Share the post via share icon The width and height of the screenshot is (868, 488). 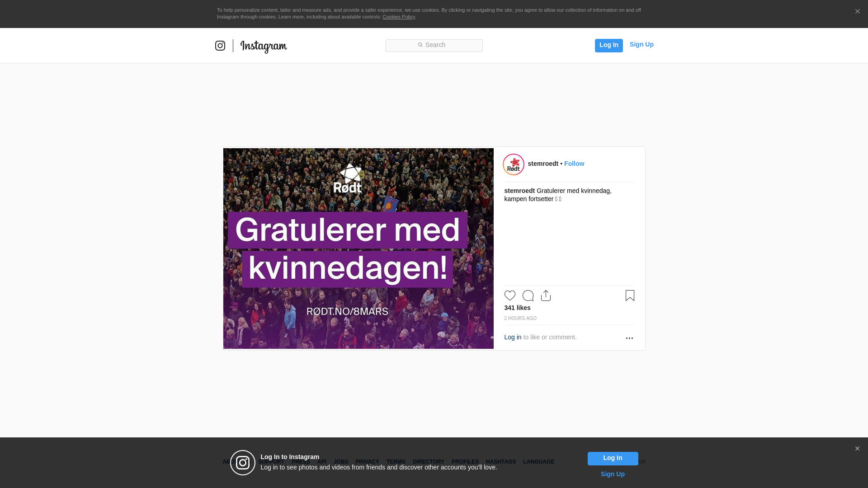(x=546, y=296)
